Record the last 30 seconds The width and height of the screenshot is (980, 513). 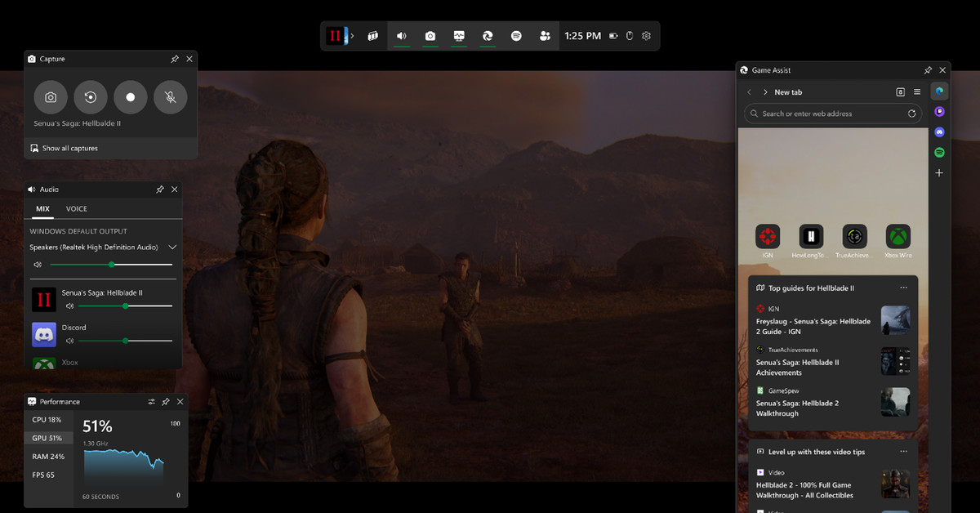coord(91,97)
